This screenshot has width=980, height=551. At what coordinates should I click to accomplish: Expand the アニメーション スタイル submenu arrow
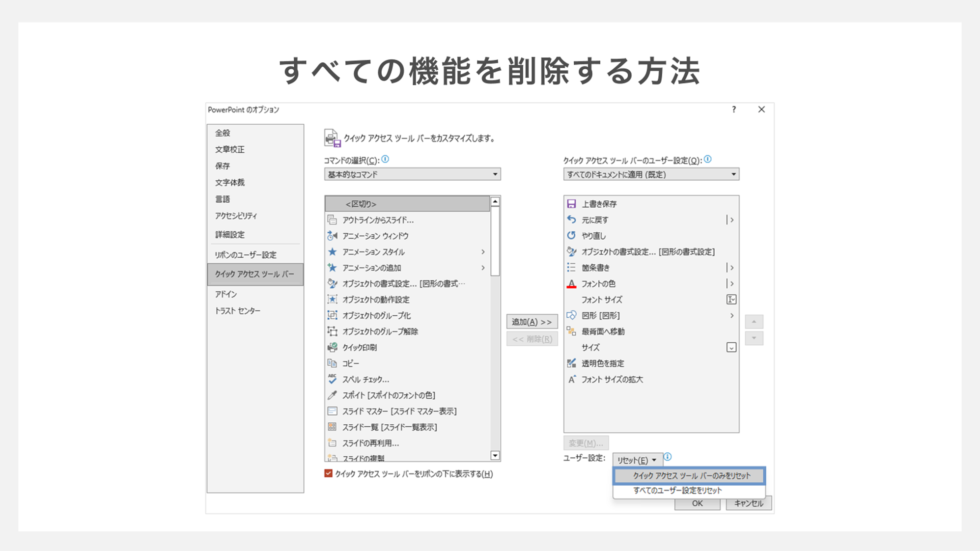pos(483,251)
